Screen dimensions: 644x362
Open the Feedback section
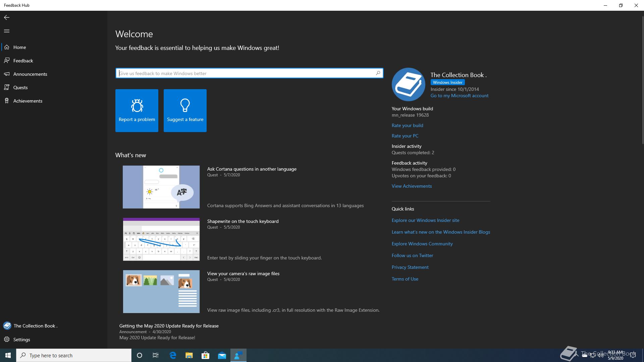tap(54, 61)
